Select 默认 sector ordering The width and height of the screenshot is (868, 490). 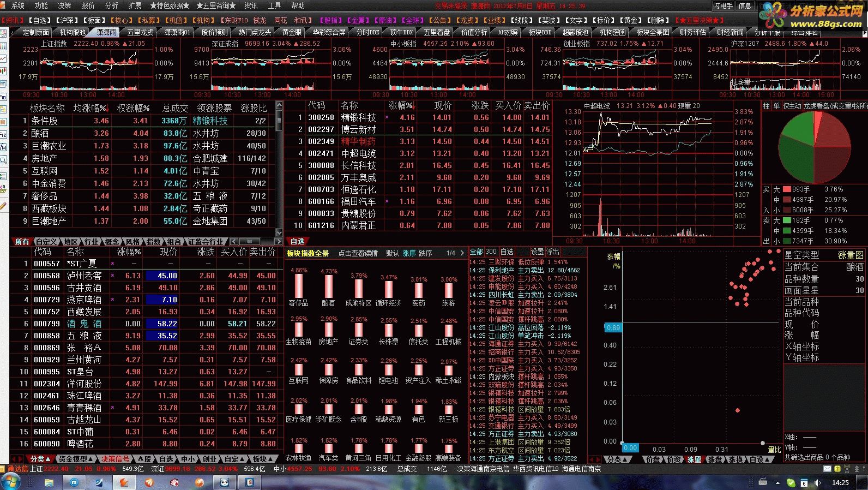pyautogui.click(x=393, y=253)
